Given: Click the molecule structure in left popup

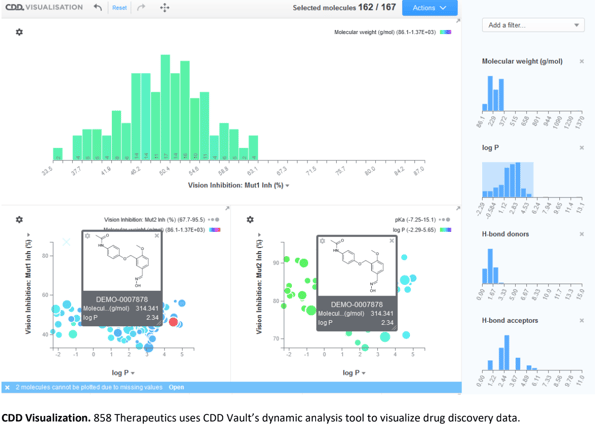Looking at the screenshot, I should click(122, 262).
